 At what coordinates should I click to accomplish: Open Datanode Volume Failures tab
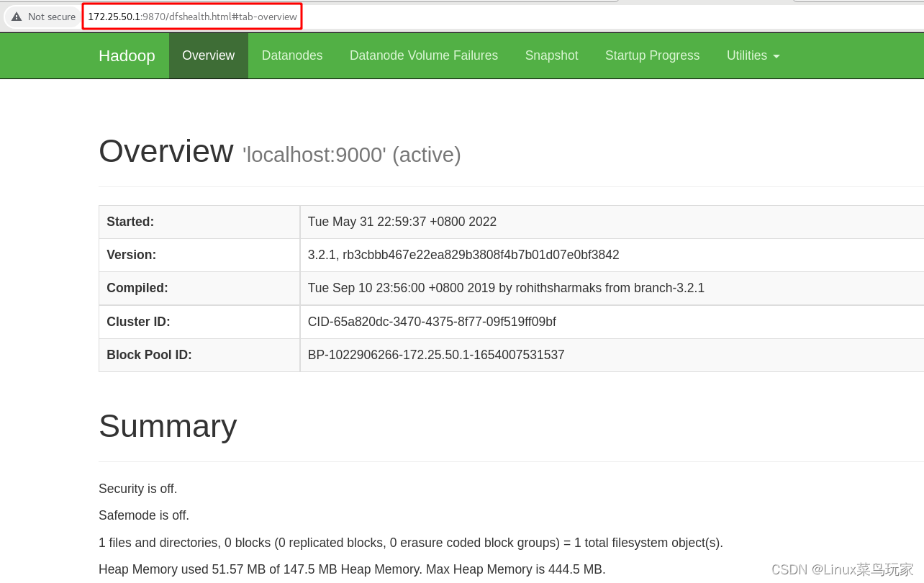coord(424,55)
